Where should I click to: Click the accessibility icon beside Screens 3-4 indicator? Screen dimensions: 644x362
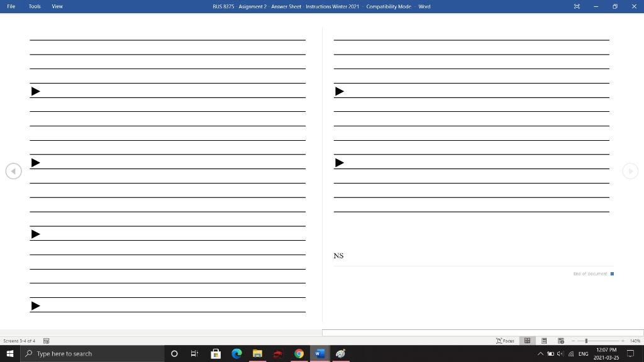click(46, 341)
